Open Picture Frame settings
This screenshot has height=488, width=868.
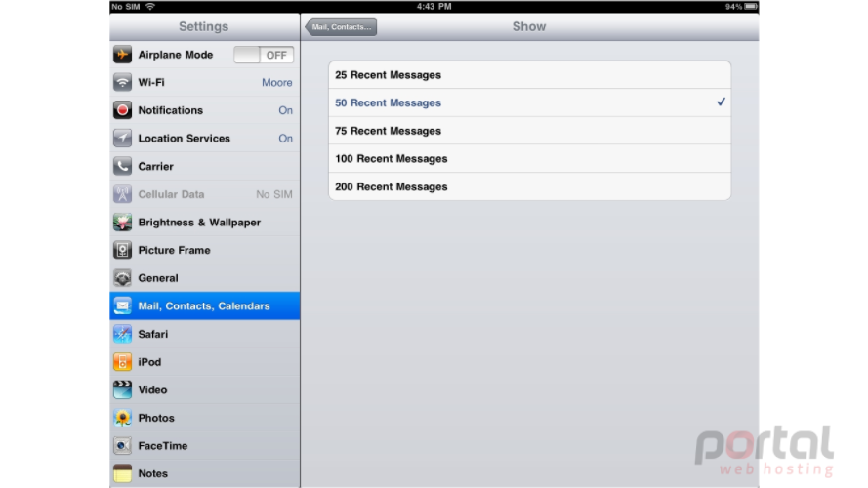[x=205, y=250]
